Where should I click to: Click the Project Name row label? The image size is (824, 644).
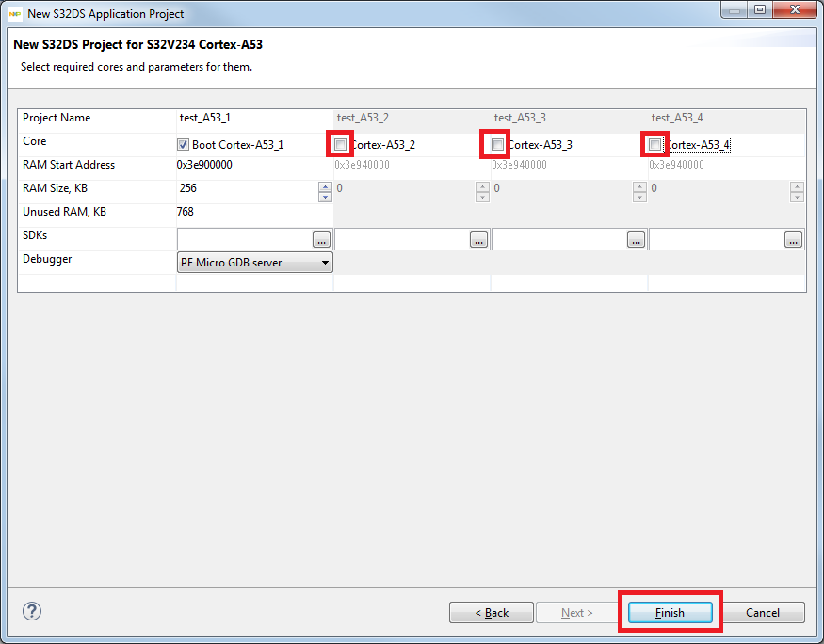point(57,118)
